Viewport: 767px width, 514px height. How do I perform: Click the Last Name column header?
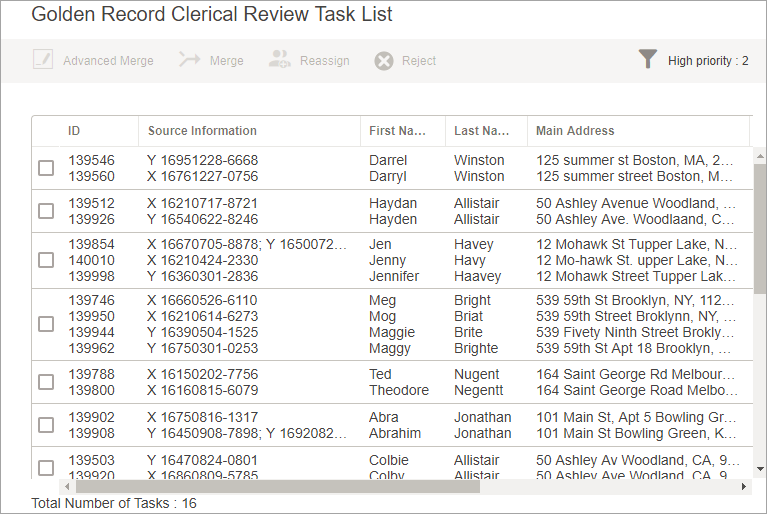481,131
